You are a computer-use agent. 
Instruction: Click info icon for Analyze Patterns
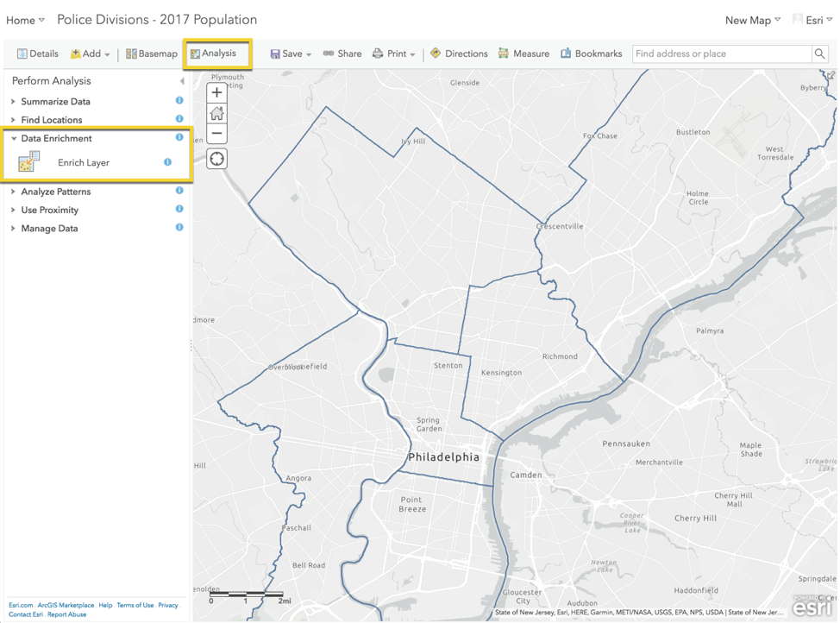[179, 191]
